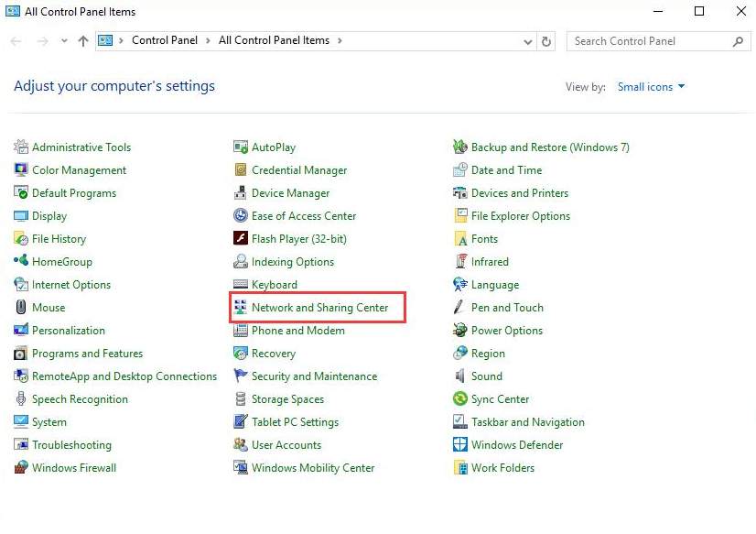Go up one level with Up arrow
This screenshot has height=534, width=756.
click(x=83, y=41)
